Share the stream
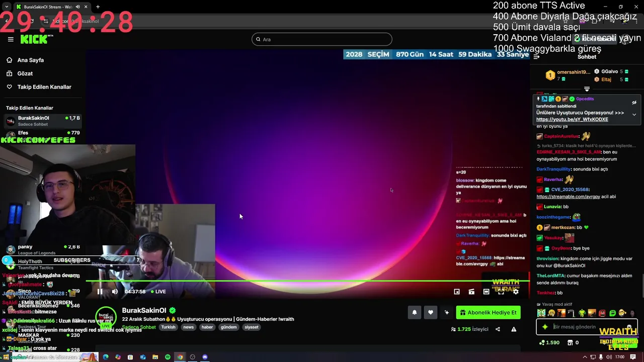This screenshot has height=362, width=644. click(498, 329)
